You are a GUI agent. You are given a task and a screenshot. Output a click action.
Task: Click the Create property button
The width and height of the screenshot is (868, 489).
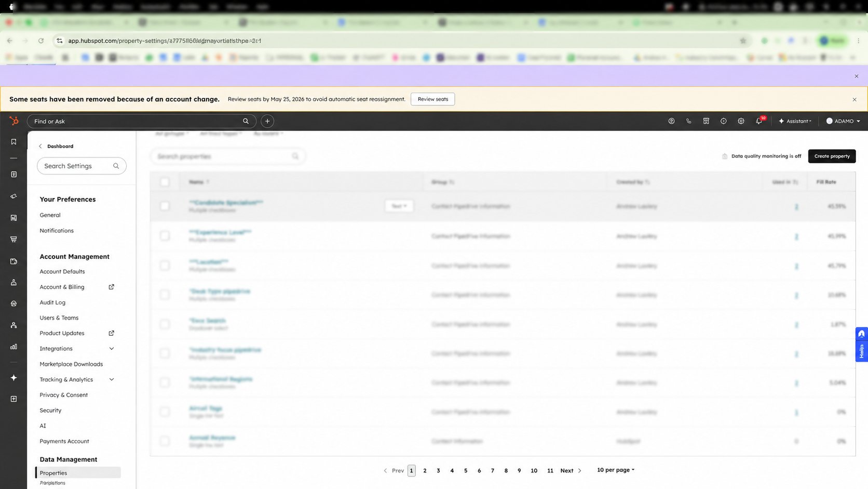tap(832, 156)
